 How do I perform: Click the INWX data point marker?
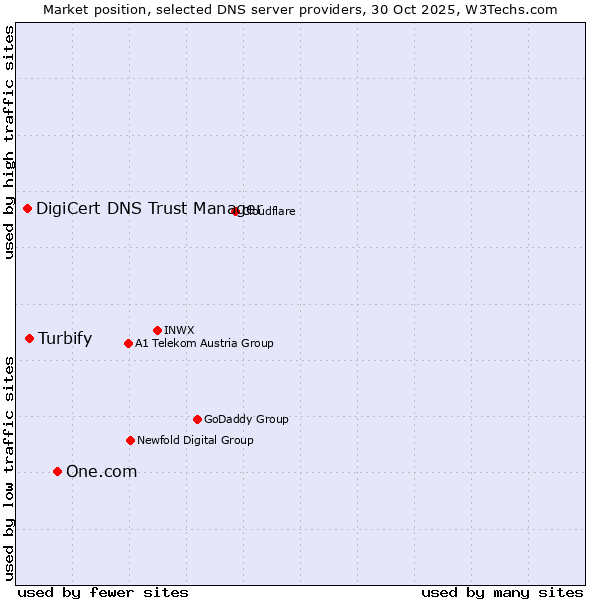(157, 330)
